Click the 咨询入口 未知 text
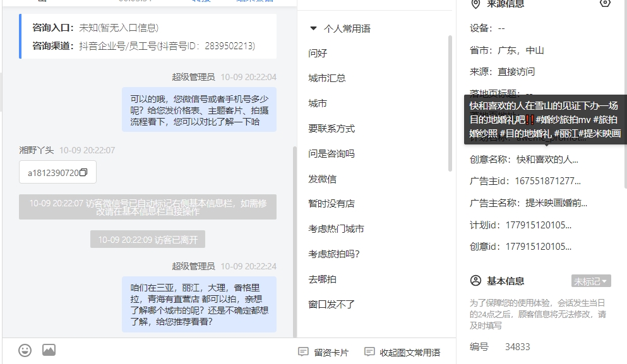This screenshot has width=627, height=364. click(119, 28)
